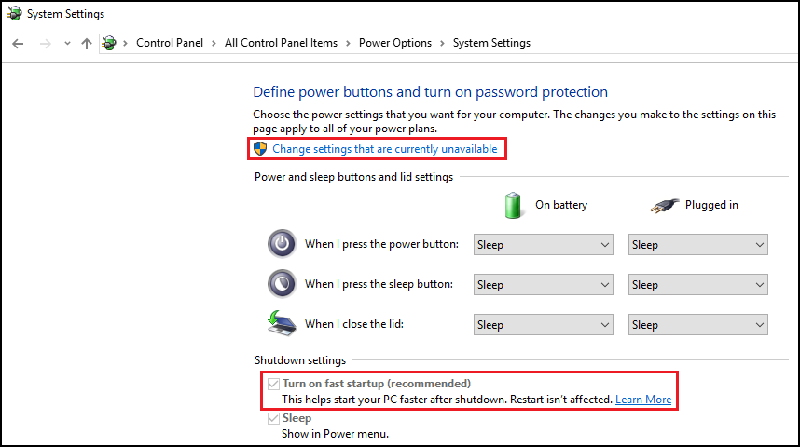Click the up directory arrow
Viewport: 800px width, 447px height.
tap(87, 43)
